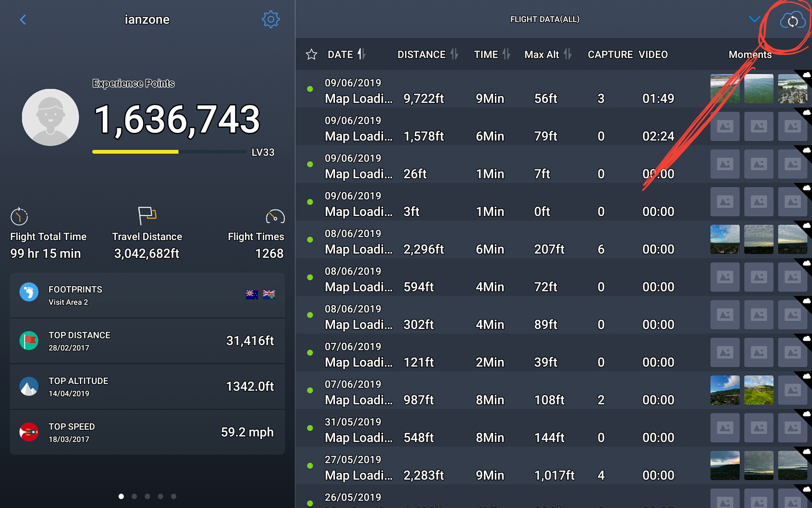Tap the experience points progress bar
This screenshot has width=812, height=508.
point(169,152)
